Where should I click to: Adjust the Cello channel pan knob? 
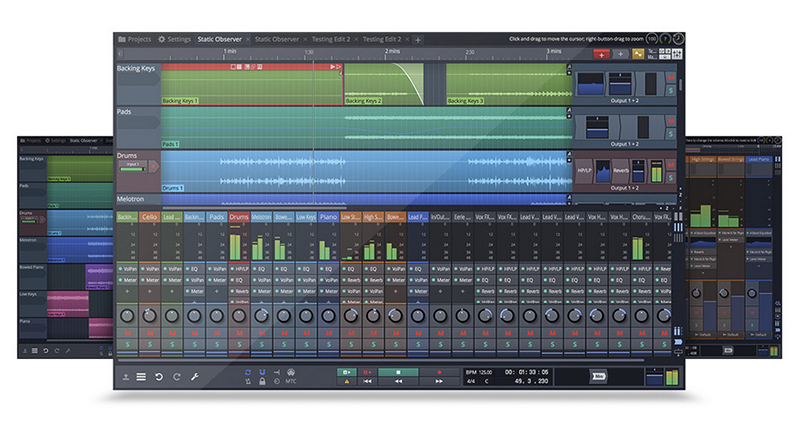(150, 315)
